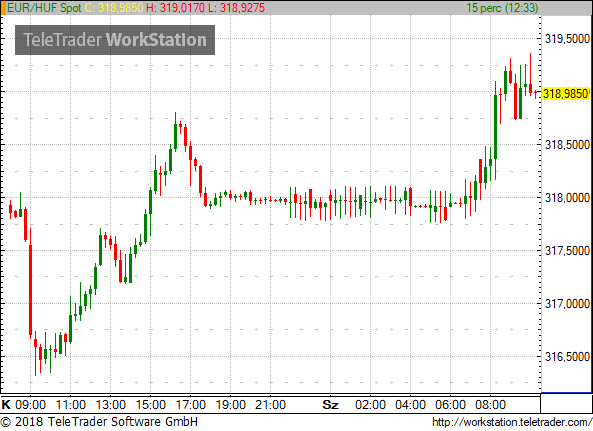Click the Low value 318,9275 in header

[x=236, y=8]
